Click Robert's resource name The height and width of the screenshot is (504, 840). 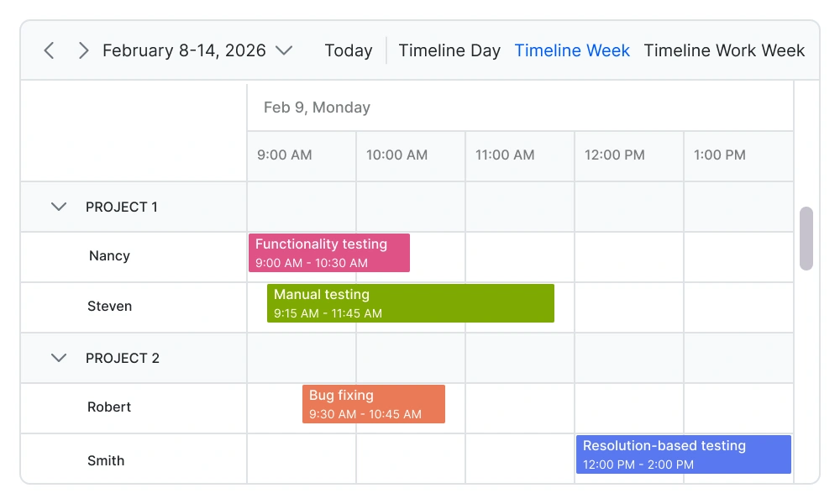tap(109, 407)
